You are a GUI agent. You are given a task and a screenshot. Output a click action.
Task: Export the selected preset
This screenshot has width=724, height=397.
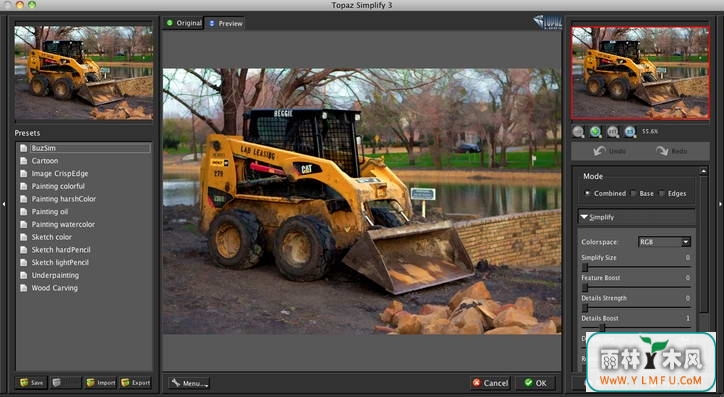pos(135,383)
